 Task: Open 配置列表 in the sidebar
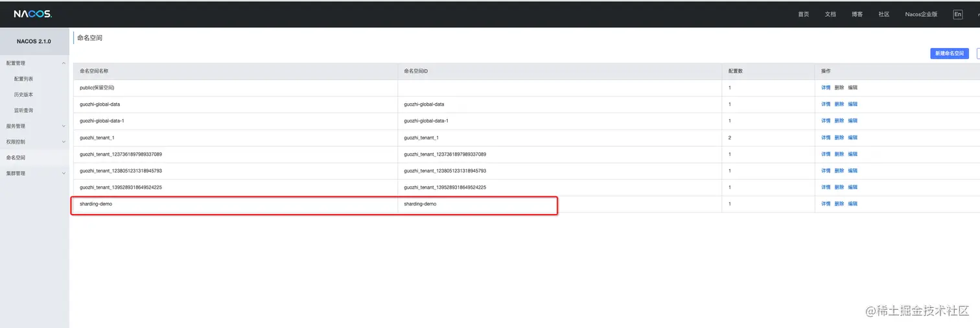[x=23, y=79]
